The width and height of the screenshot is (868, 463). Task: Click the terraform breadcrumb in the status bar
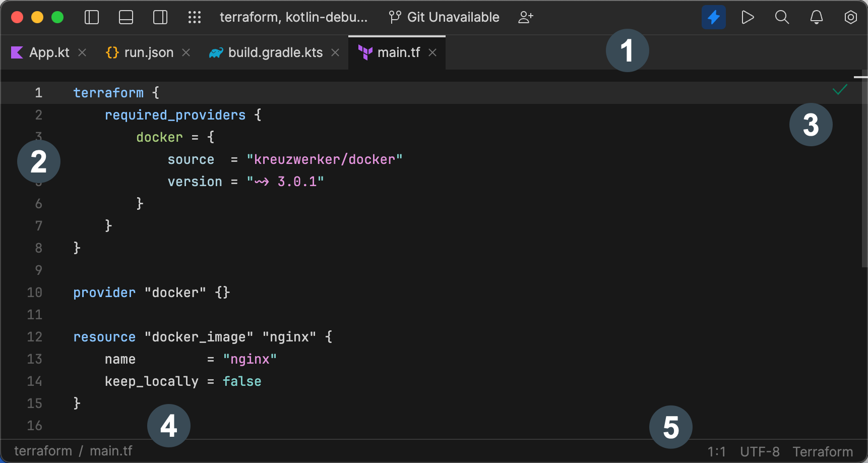(x=43, y=450)
